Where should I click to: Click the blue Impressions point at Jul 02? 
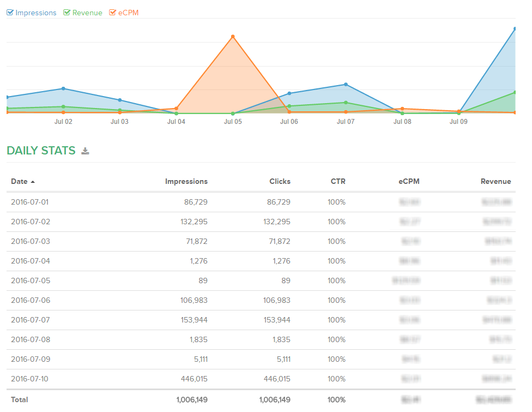[x=63, y=88]
